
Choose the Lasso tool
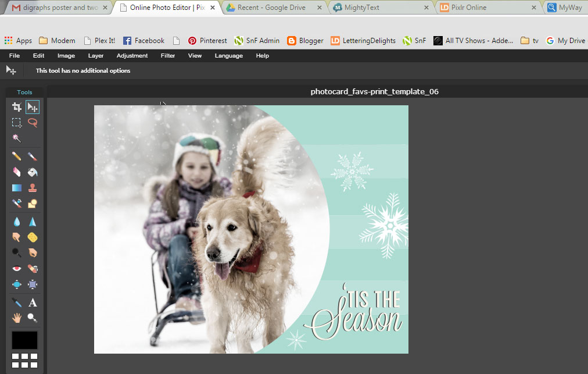pos(33,123)
